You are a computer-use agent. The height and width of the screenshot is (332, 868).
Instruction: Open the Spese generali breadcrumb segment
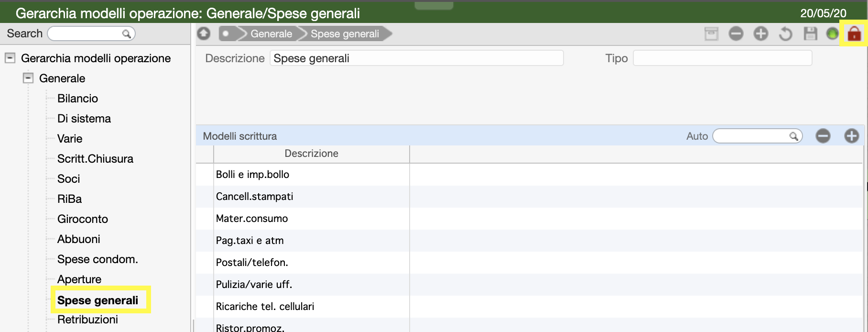click(345, 33)
